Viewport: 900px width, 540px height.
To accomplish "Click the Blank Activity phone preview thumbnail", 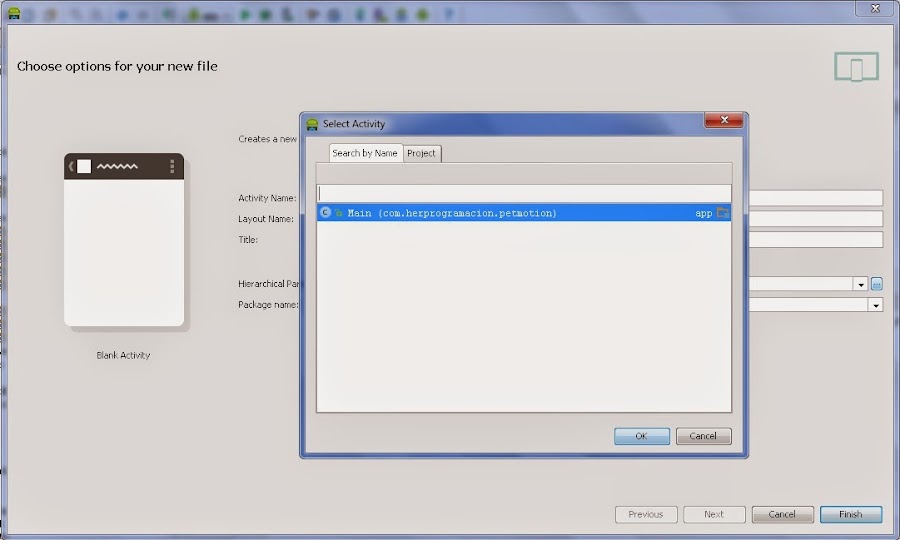I will pyautogui.click(x=124, y=240).
